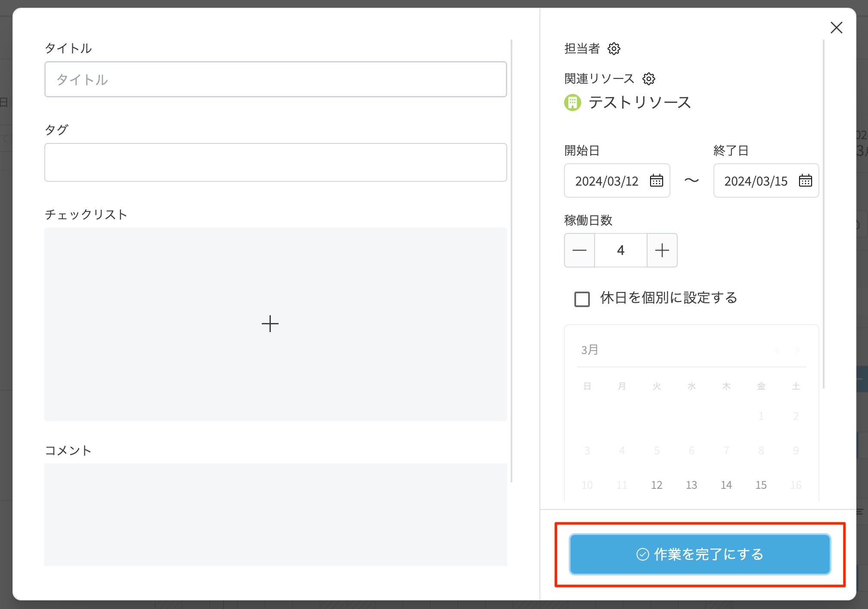Image resolution: width=868 pixels, height=609 pixels.
Task: Select day 15 in the March calendar
Action: click(x=761, y=485)
